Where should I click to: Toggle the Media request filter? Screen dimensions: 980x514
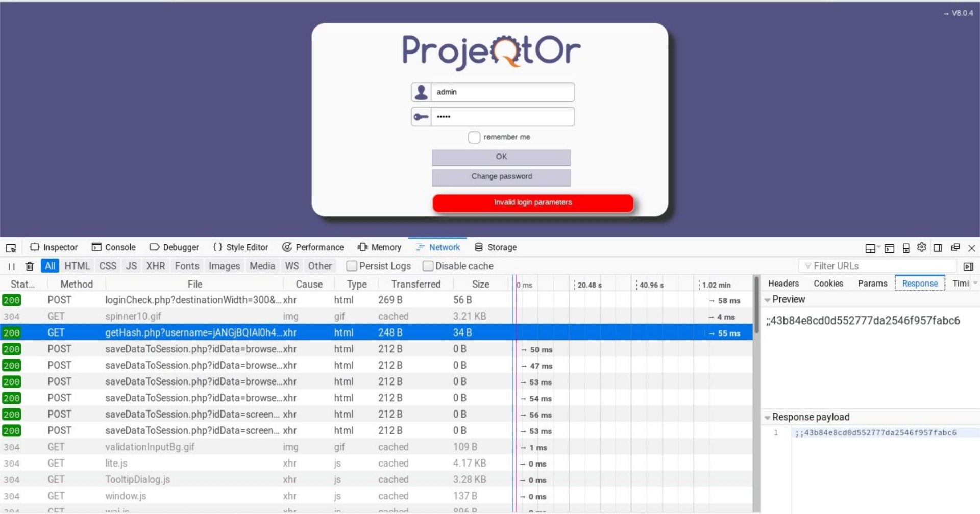coord(262,266)
